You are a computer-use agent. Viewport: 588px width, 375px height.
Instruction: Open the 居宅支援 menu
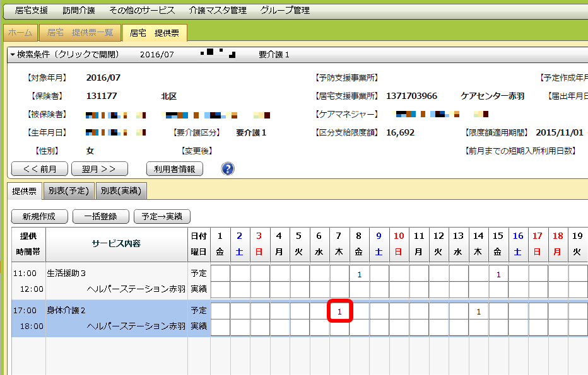pyautogui.click(x=31, y=11)
